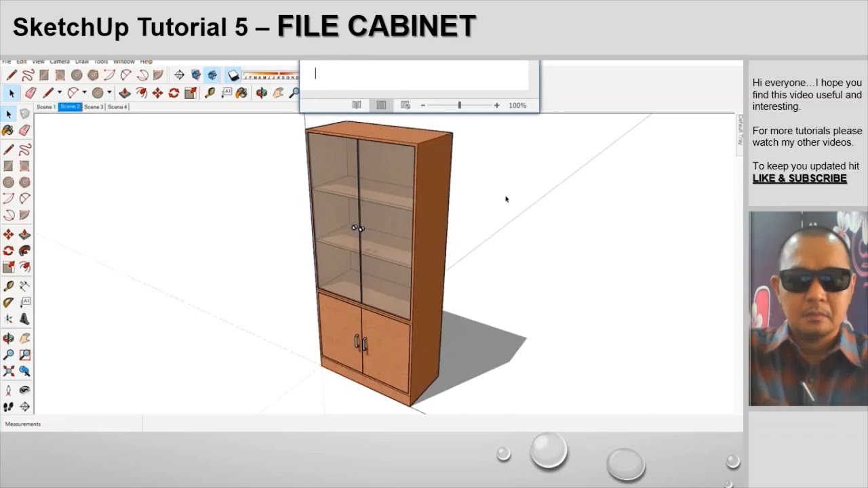Screen dimensions: 868x488
Task: Switch to the Scene 1 tab
Action: [46, 107]
